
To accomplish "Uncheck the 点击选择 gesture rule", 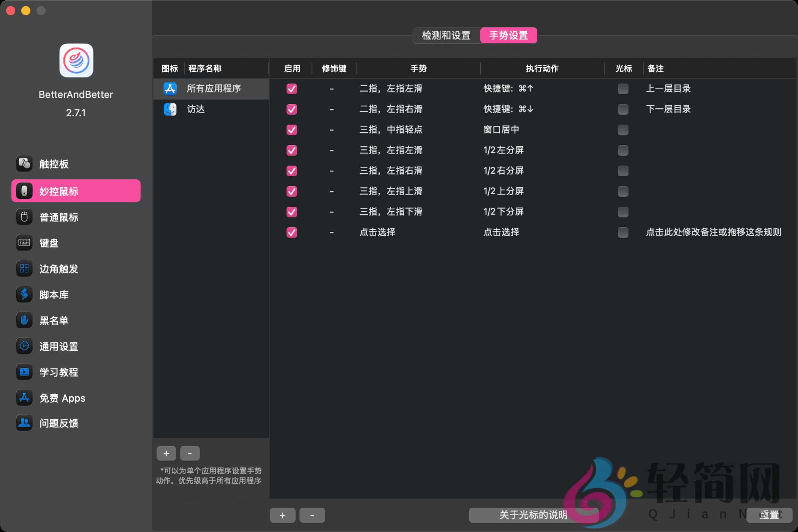I will (x=291, y=233).
